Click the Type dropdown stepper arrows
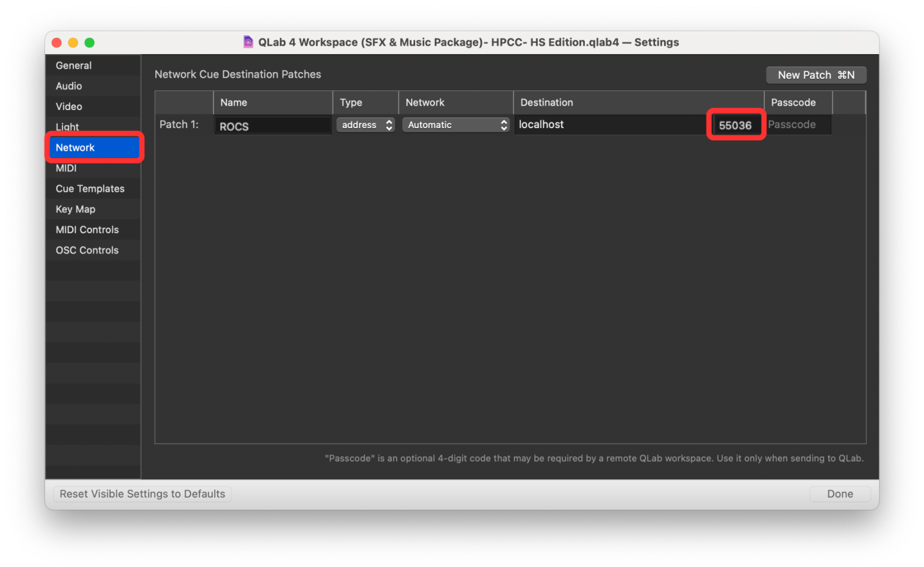 coord(389,124)
